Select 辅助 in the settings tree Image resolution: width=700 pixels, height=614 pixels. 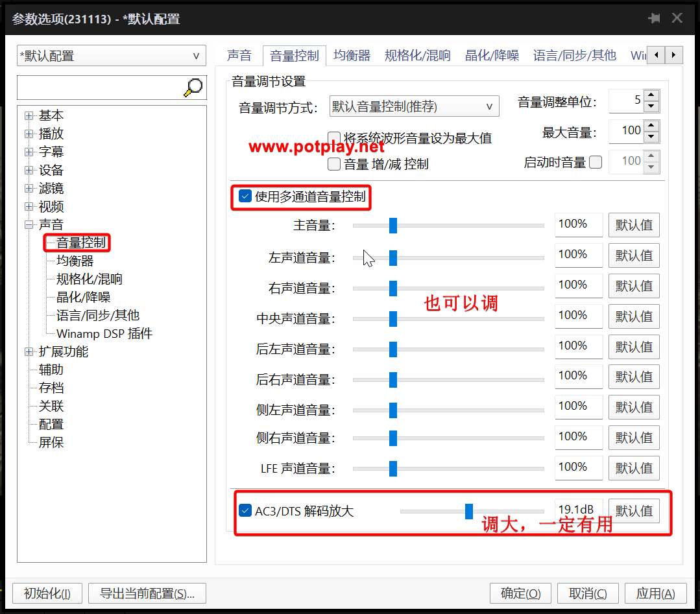(x=51, y=370)
